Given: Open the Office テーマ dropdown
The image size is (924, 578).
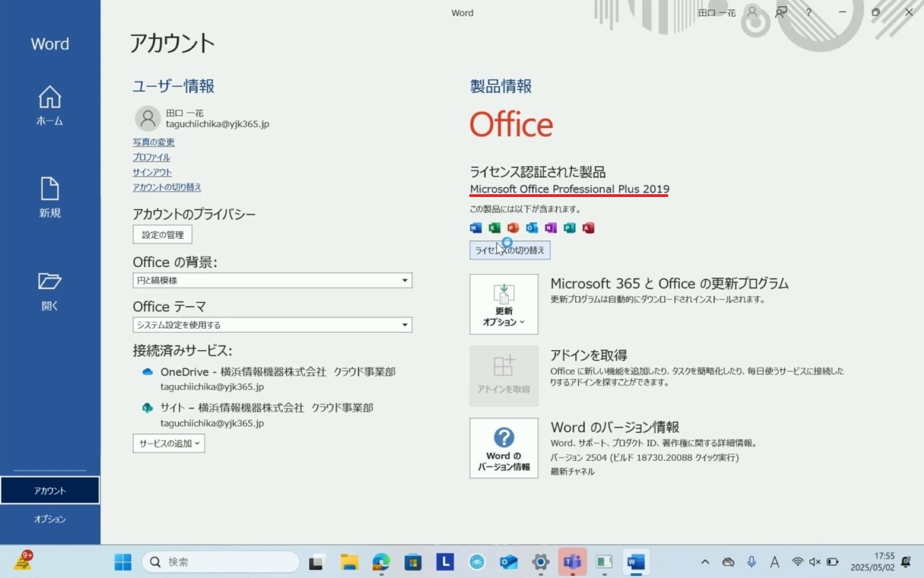Looking at the screenshot, I should pyautogui.click(x=272, y=325).
